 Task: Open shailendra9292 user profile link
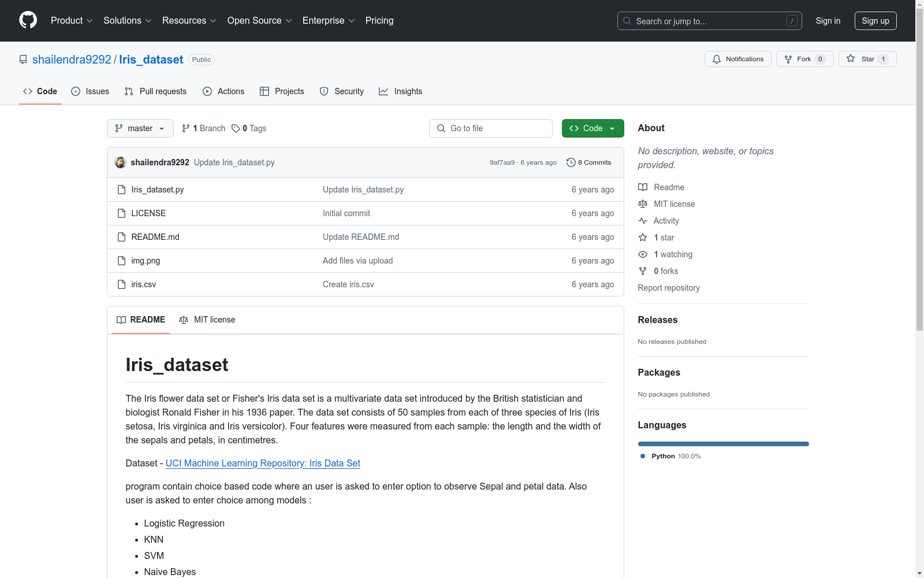[x=72, y=60]
